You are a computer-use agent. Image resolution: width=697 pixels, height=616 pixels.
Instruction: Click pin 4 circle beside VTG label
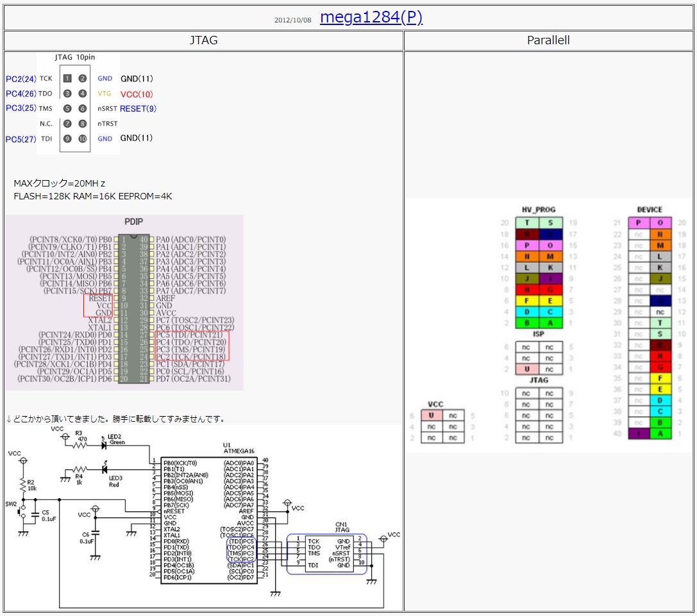click(83, 94)
